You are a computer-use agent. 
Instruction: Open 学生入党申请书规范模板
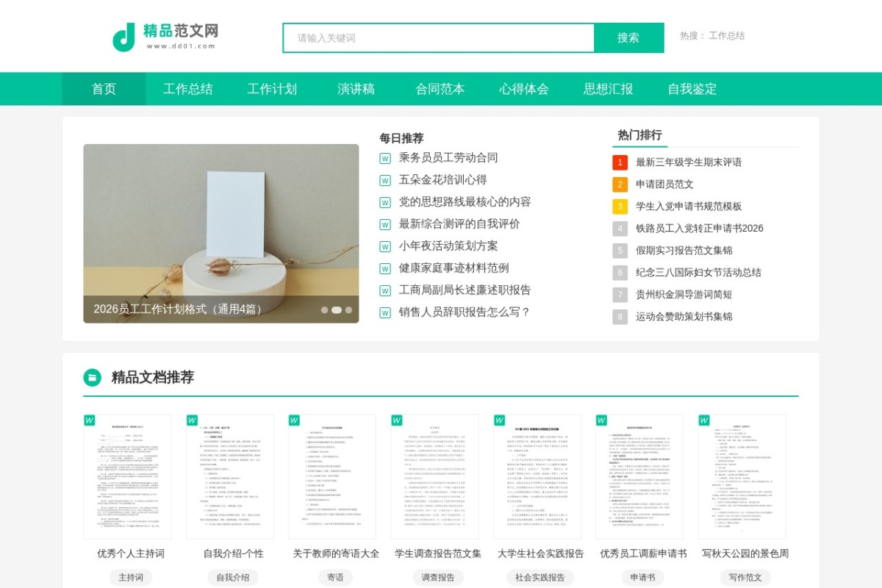coord(689,207)
